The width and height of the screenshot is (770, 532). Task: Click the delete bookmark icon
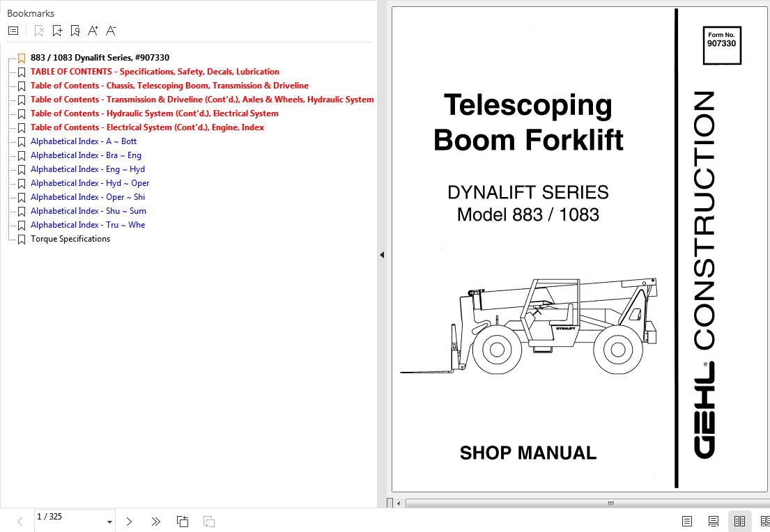(39, 31)
